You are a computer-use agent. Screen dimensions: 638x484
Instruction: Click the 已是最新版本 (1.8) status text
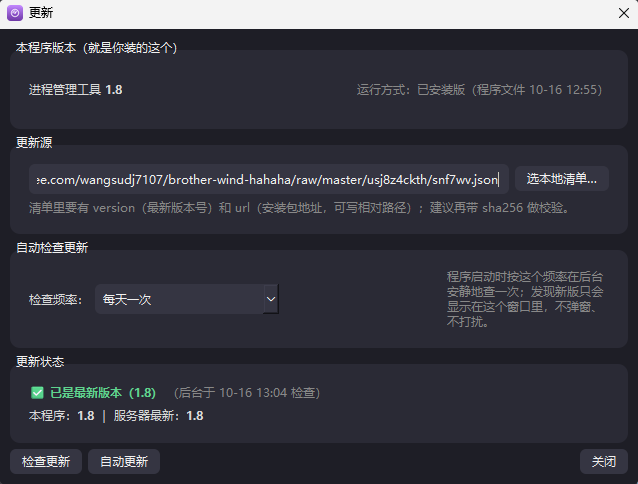[x=103, y=392]
